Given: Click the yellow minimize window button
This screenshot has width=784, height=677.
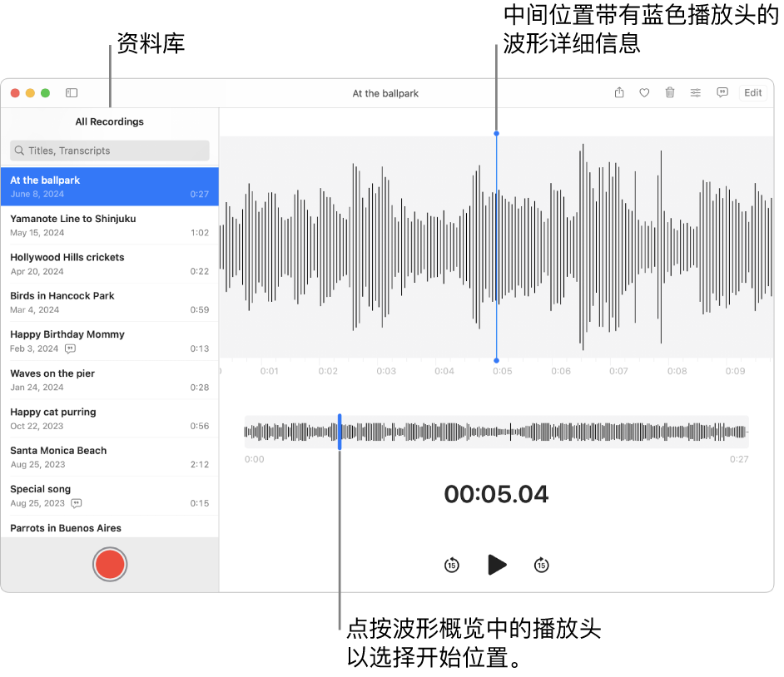Looking at the screenshot, I should pos(30,93).
